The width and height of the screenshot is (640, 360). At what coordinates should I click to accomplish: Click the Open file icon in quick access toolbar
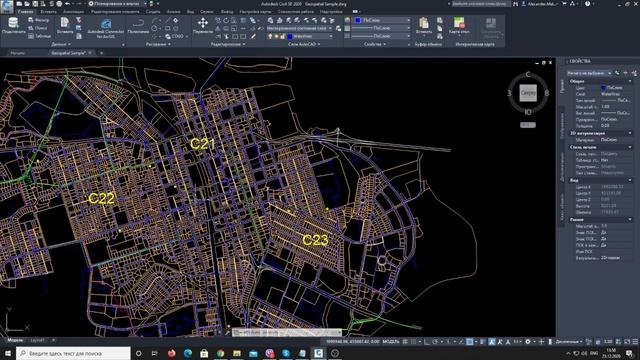click(x=27, y=4)
